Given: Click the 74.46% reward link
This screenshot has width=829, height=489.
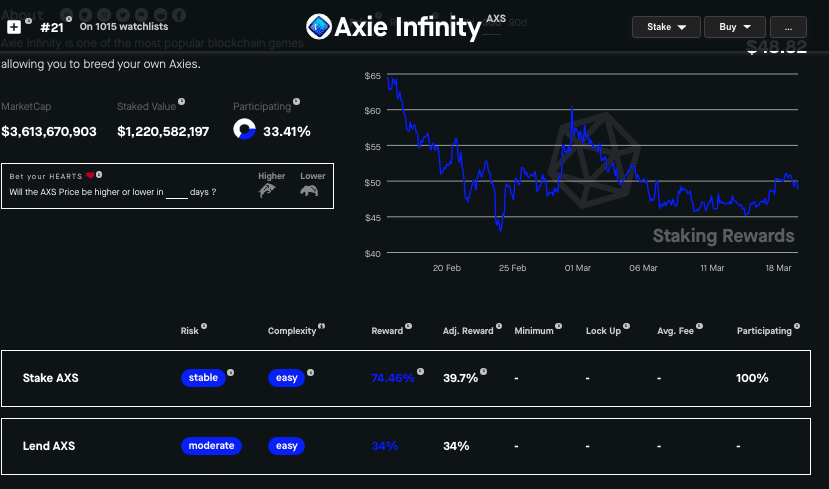Looking at the screenshot, I should click(x=392, y=378).
